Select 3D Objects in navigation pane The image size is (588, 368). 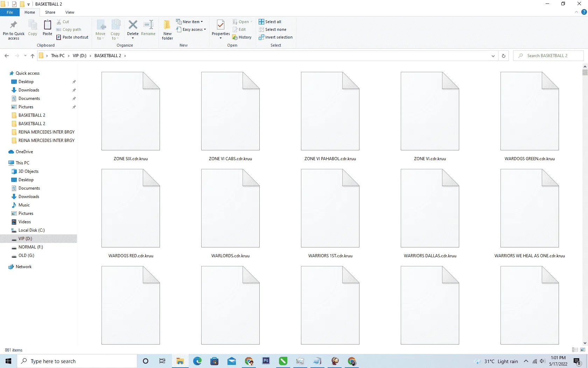28,171
